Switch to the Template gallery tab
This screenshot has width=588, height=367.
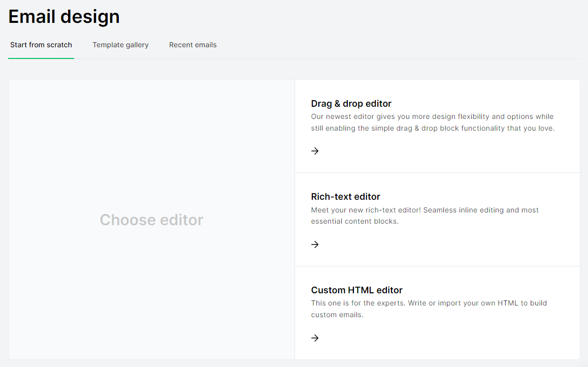(120, 45)
